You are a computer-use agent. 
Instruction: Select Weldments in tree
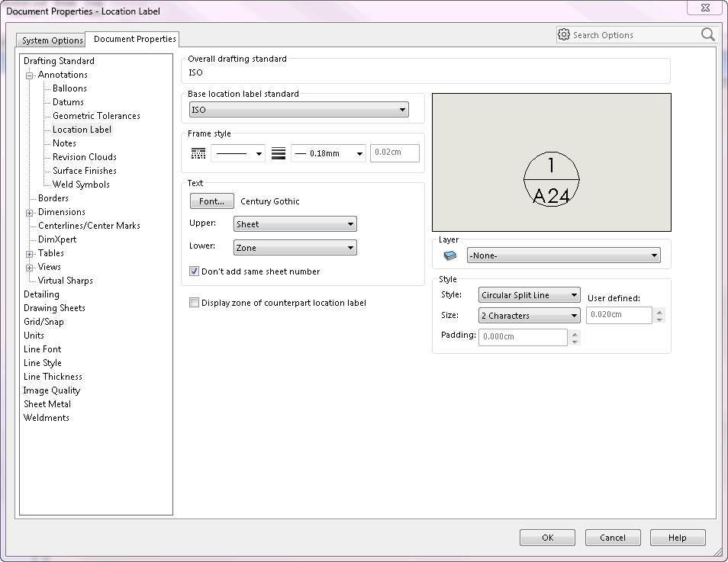pos(47,418)
